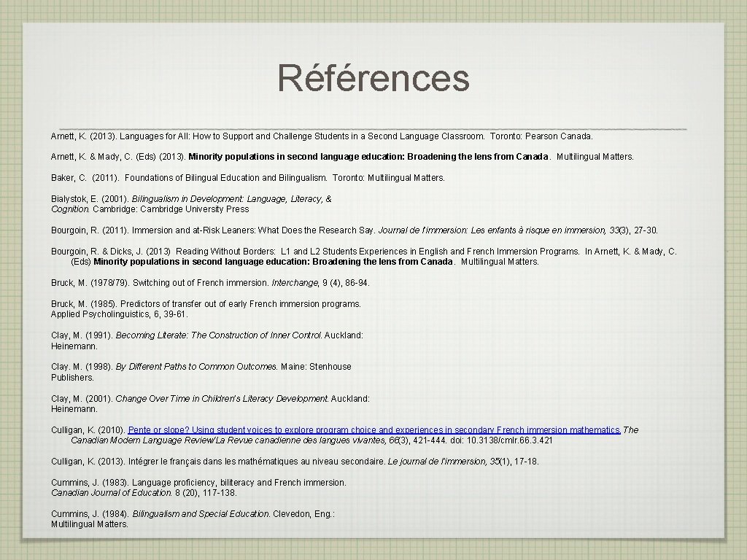Viewport: 747px width, 560px height.
Task: Click the final 'Multilingual Matters.' line at bottom
Action: pos(90,524)
